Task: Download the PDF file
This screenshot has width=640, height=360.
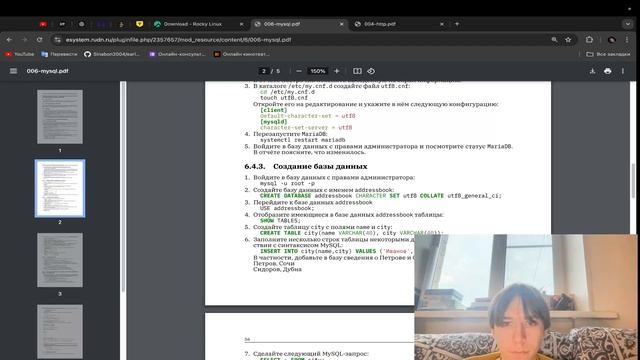Action: [592, 71]
